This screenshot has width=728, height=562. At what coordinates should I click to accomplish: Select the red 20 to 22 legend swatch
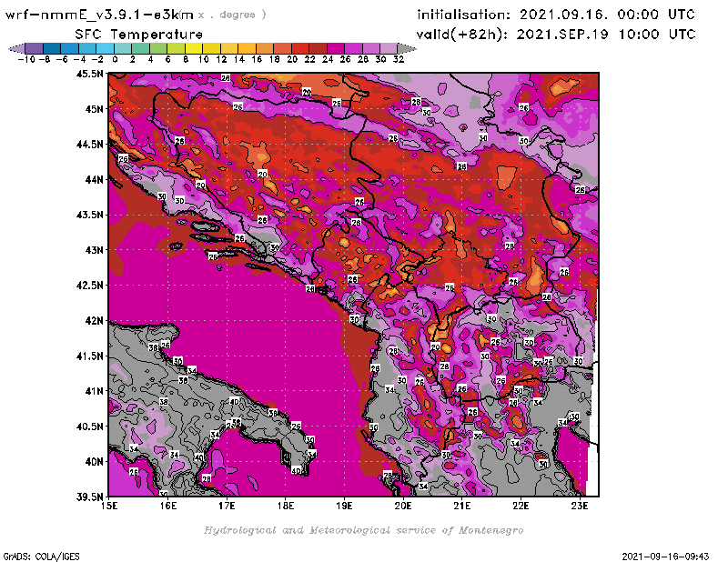(300, 48)
